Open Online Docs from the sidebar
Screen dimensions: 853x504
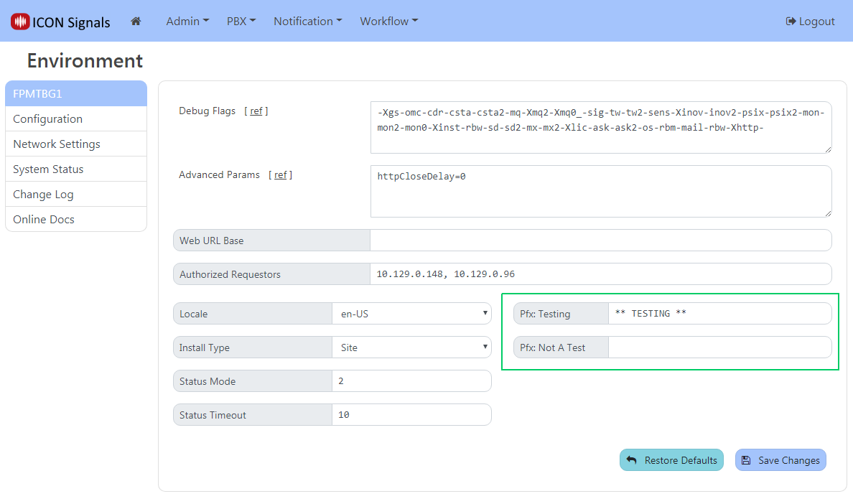(75, 220)
